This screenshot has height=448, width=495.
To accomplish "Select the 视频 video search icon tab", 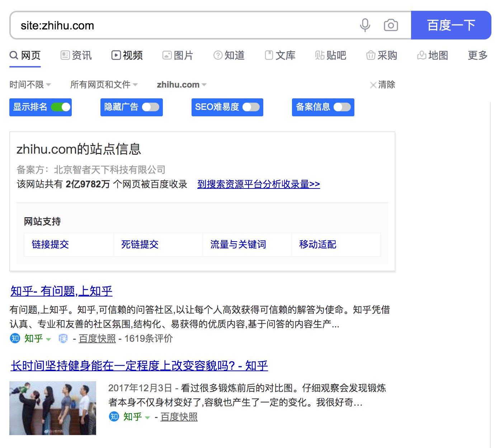I will pos(116,55).
